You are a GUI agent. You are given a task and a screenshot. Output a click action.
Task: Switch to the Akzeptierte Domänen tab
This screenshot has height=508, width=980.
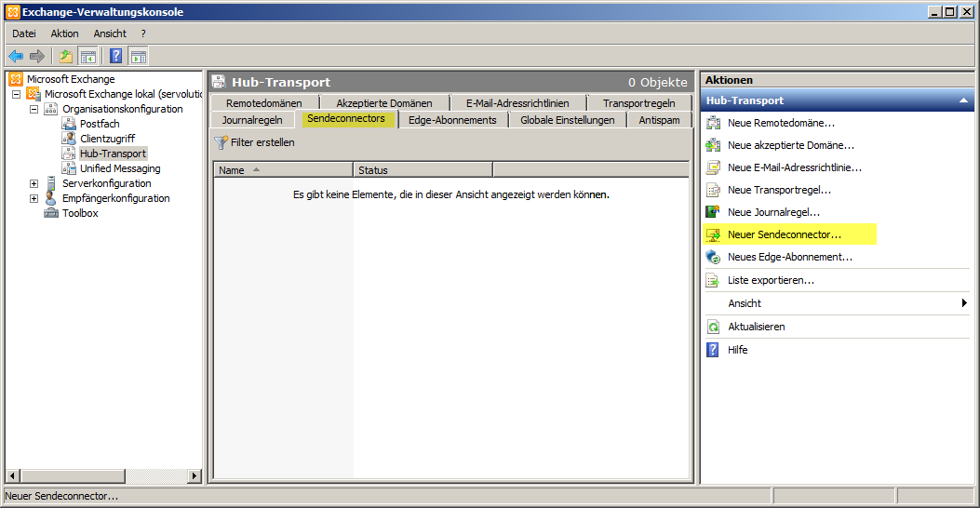tap(384, 103)
